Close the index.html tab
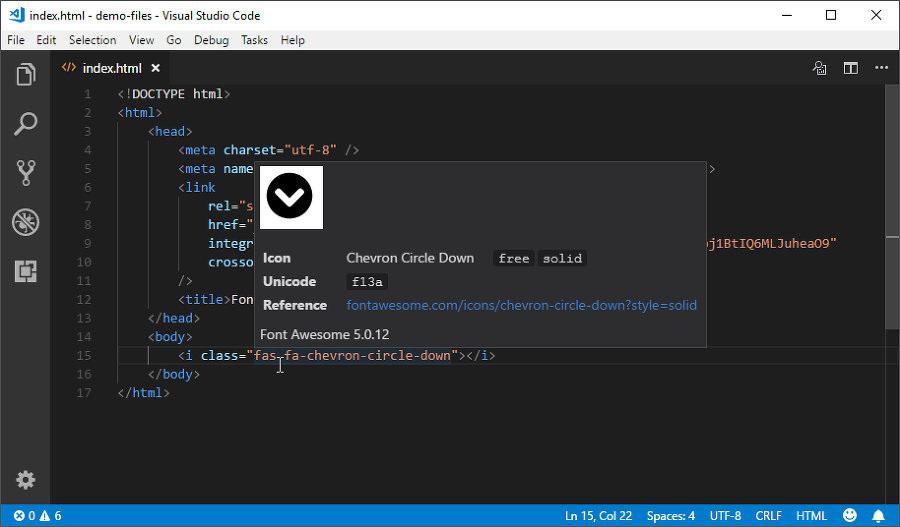 coord(156,68)
